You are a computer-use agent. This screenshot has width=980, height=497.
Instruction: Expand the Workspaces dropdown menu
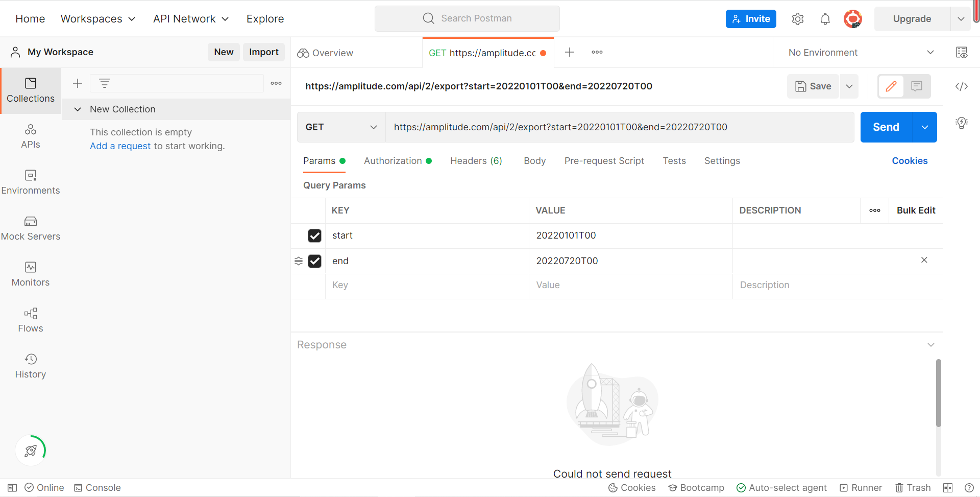(98, 19)
